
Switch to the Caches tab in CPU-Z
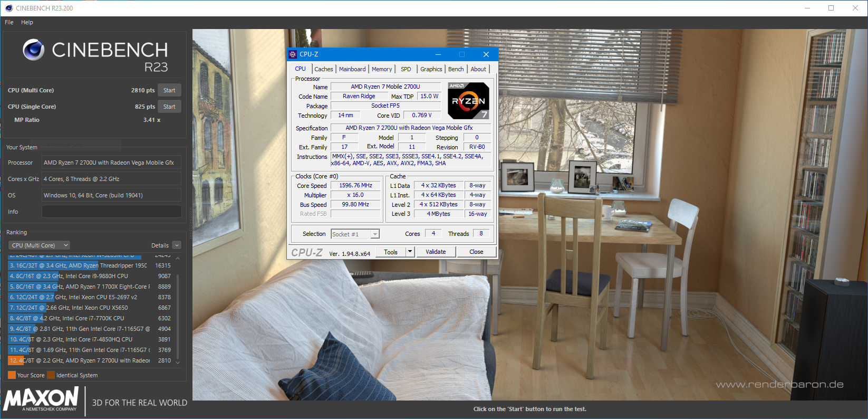(323, 69)
